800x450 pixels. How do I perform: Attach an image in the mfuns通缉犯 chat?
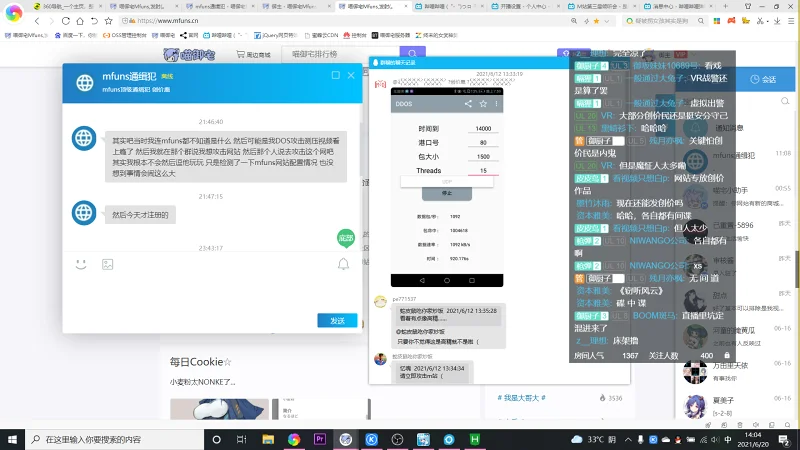tap(107, 264)
